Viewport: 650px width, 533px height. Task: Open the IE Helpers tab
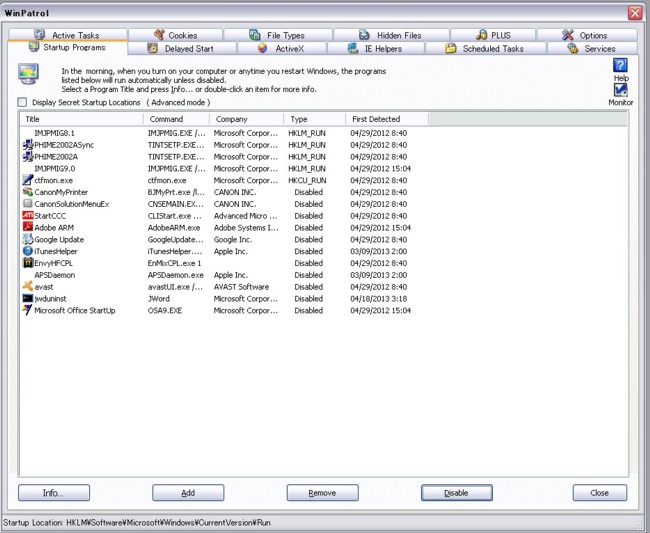[376, 48]
